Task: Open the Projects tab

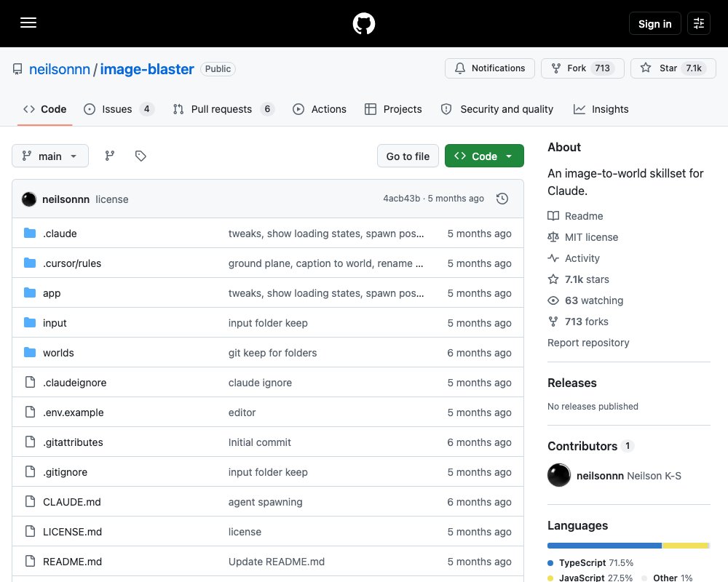Action: click(x=394, y=109)
